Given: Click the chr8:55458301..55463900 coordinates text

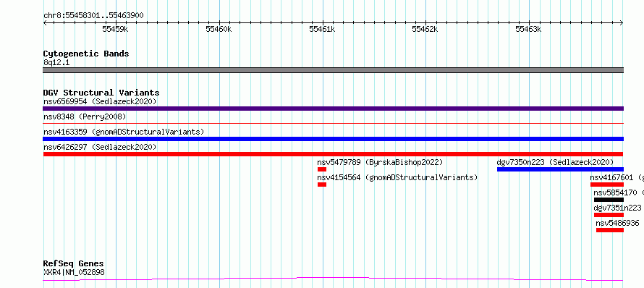Looking at the screenshot, I should click(93, 16).
